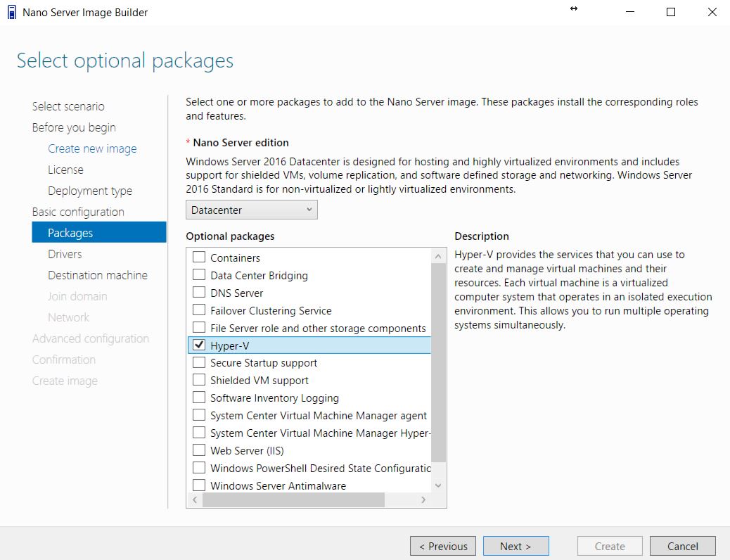Check the Containers package checkbox
This screenshot has height=560, width=730.
pos(199,257)
